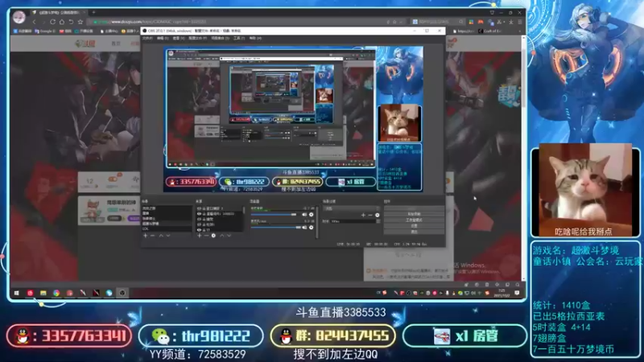This screenshot has height=362, width=644.
Task: Toggle lock on third source row
Action: 204,219
